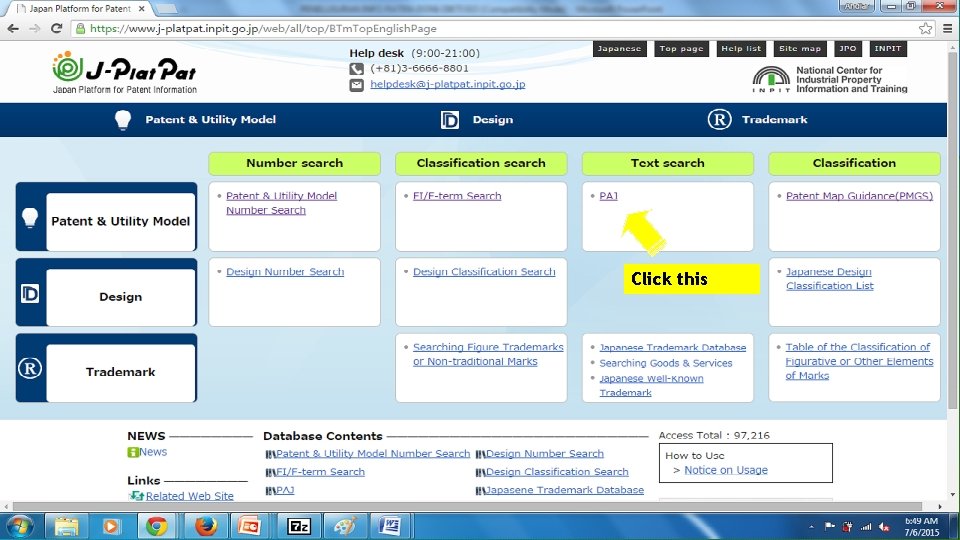Click D icon on Design side card
The width and height of the screenshot is (960, 540).
coord(30,293)
